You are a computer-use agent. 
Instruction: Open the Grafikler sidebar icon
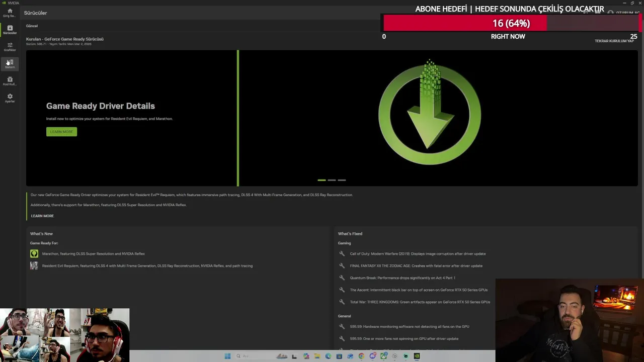pyautogui.click(x=10, y=47)
